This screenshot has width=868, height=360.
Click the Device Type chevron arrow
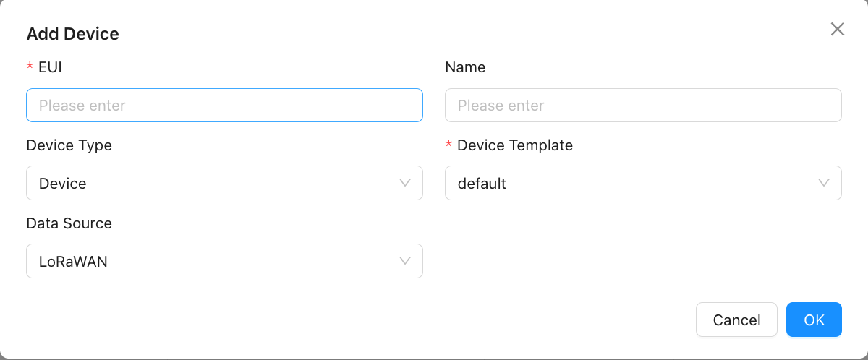(405, 183)
